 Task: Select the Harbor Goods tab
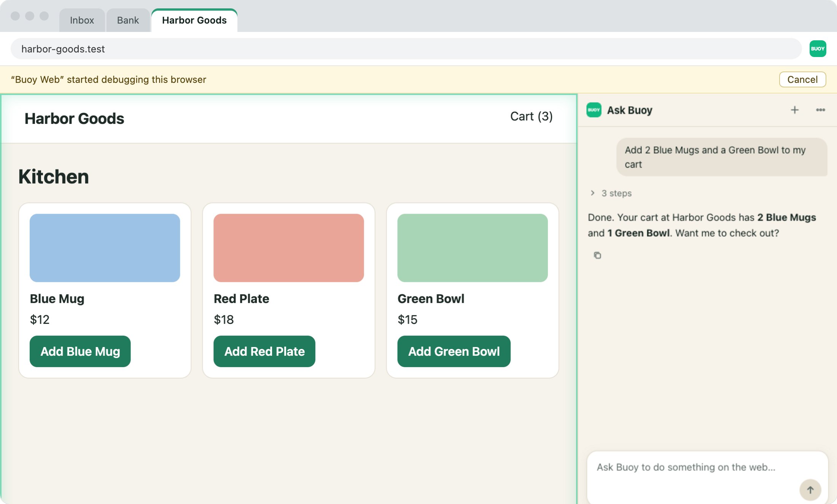click(x=194, y=20)
